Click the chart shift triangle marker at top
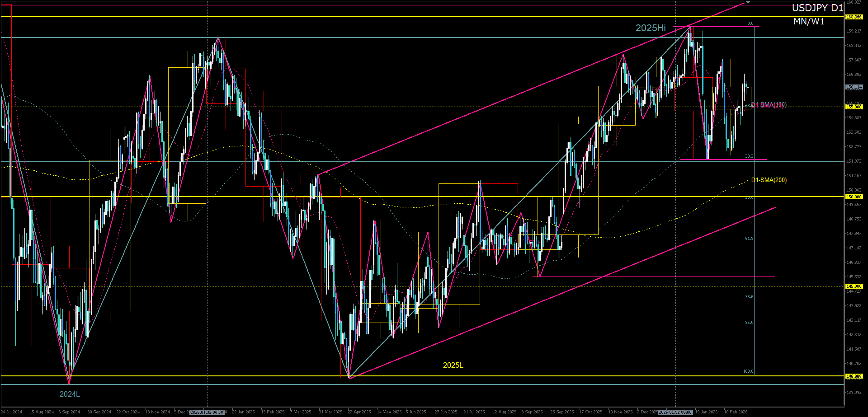The width and height of the screenshot is (868, 417). [748, 3]
